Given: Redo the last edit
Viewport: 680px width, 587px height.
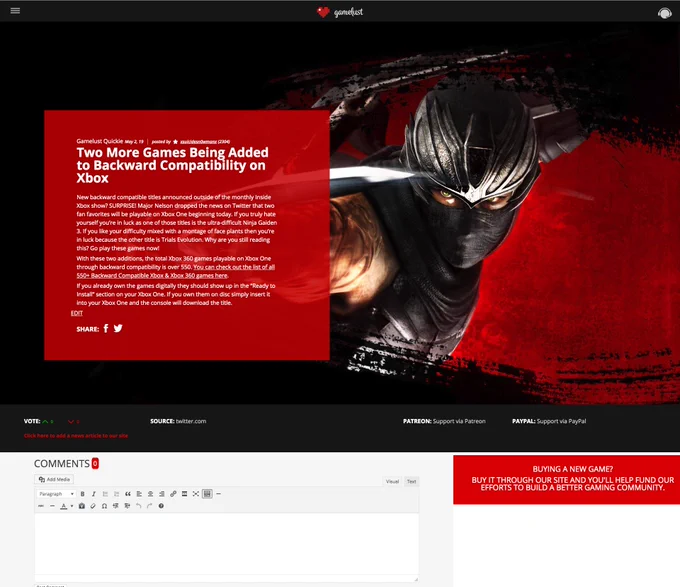Looking at the screenshot, I should pos(150,506).
